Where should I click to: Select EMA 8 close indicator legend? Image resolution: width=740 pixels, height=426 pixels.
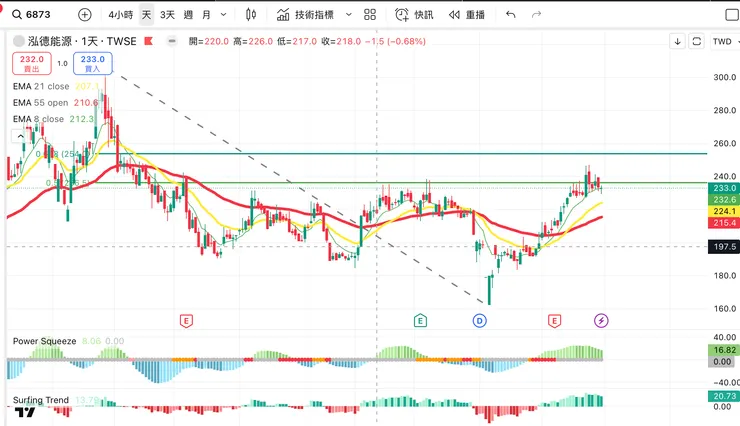(x=38, y=119)
